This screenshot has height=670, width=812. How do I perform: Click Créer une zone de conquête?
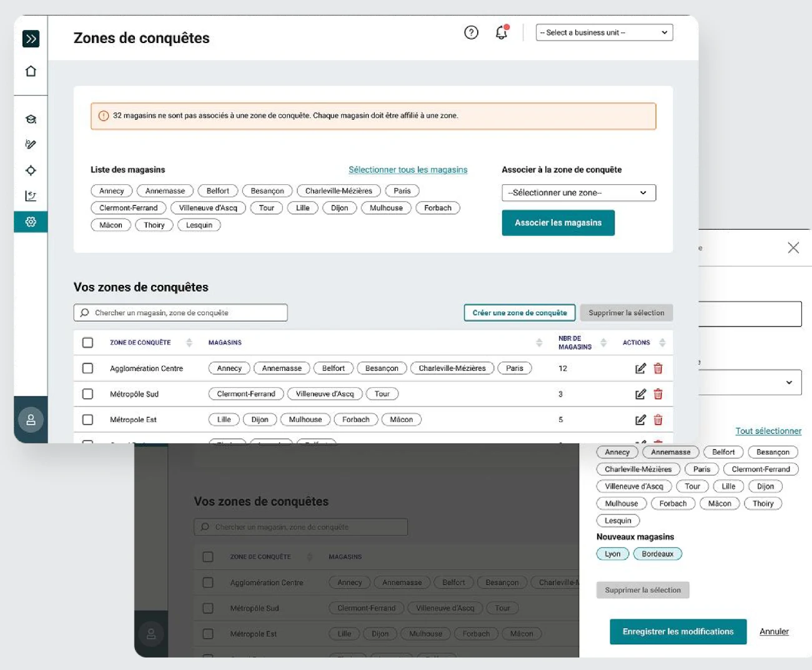pos(520,313)
